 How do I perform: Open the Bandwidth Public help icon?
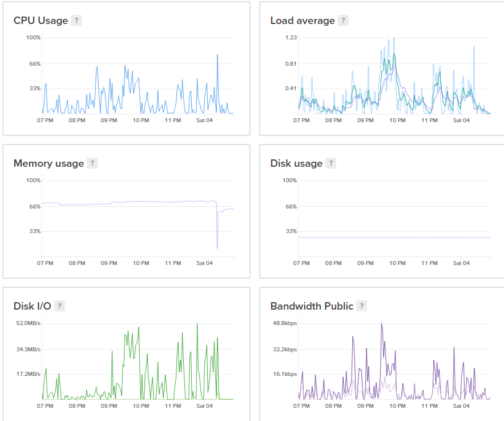[362, 306]
